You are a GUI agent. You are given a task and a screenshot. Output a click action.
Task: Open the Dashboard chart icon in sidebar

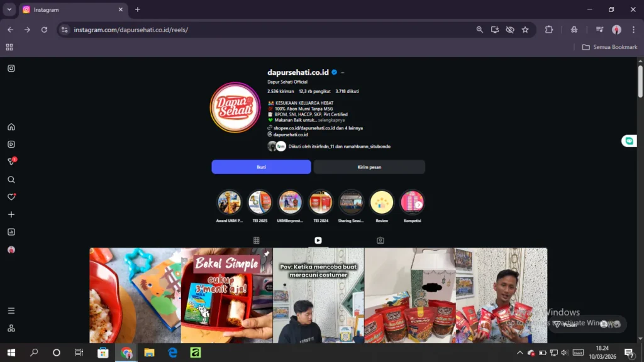coord(11,232)
